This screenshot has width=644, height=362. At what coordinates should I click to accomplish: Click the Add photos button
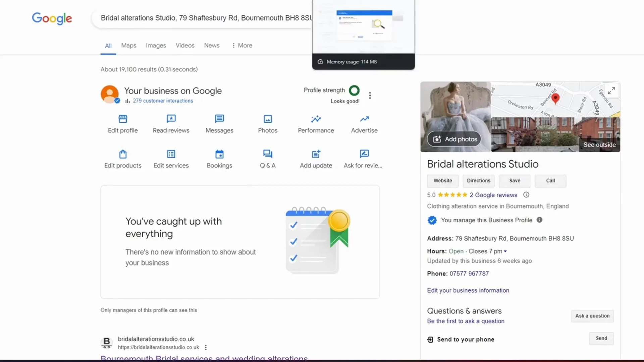[x=454, y=139]
